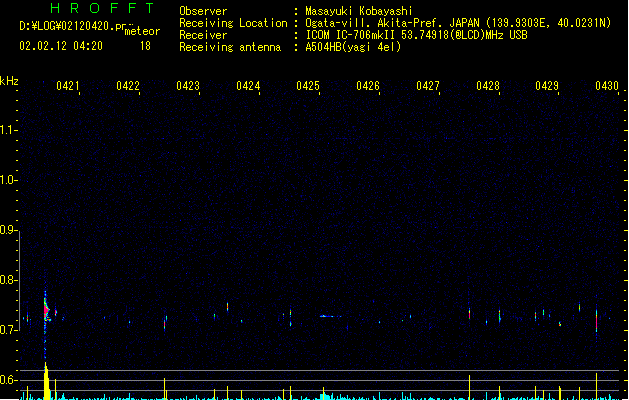Click the tallest yellow power spike near 0421
This screenshot has height=400, width=629.
click(x=47, y=381)
